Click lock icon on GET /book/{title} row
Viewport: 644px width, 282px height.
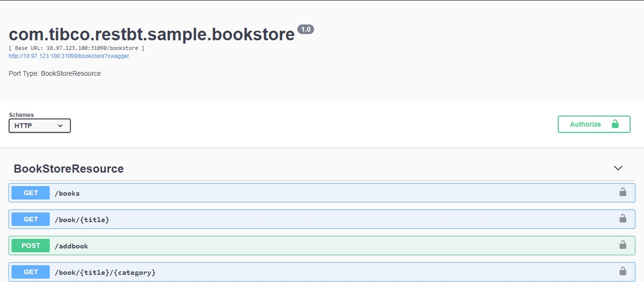tap(622, 219)
